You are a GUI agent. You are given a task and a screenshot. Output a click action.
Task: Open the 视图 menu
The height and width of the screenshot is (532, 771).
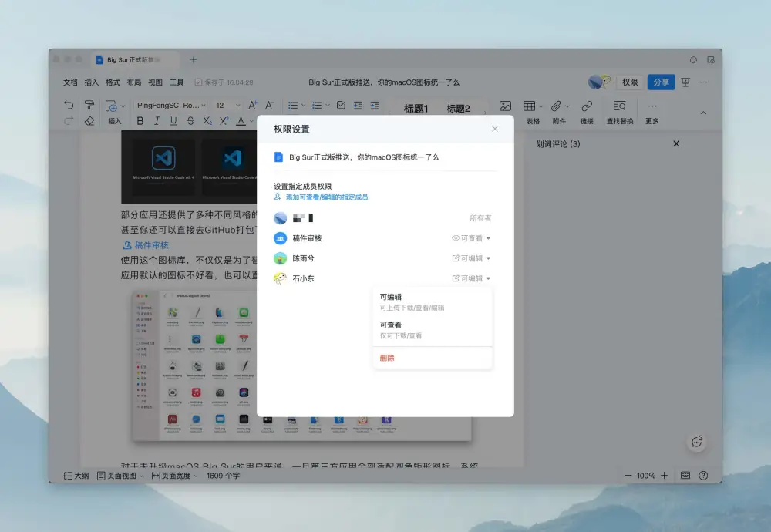click(x=156, y=82)
